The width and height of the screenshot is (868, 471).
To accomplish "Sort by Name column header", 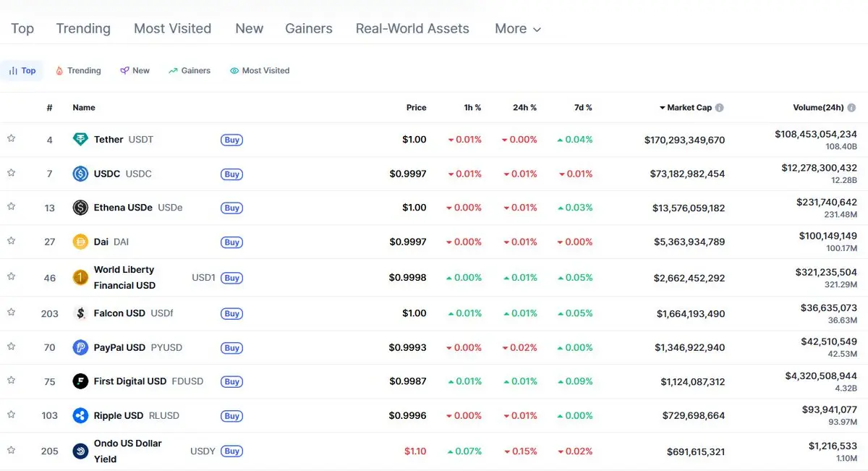I will click(x=84, y=108).
